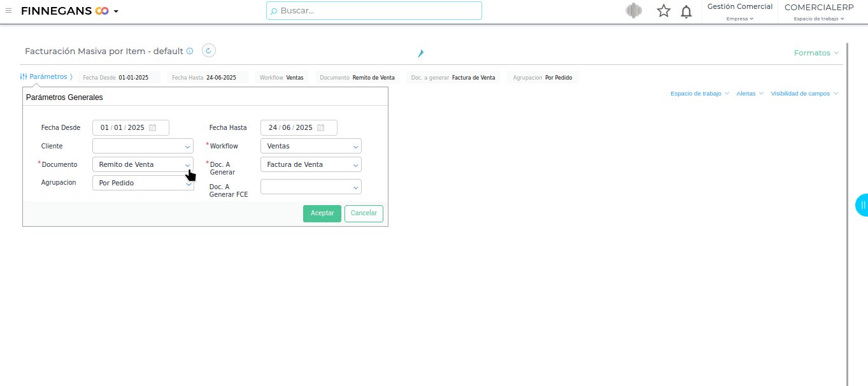The height and width of the screenshot is (386, 868).
Task: Open the Espacio de trabajo menu
Action: click(x=700, y=94)
